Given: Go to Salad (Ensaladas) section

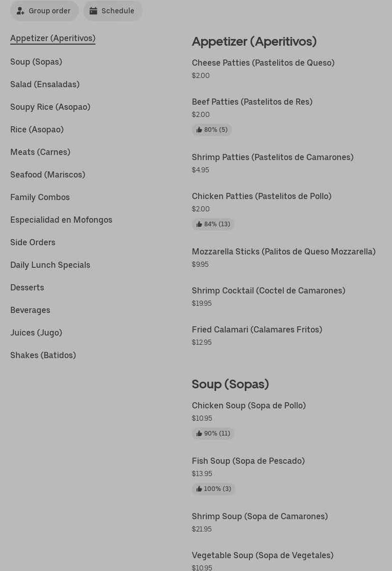Looking at the screenshot, I should (45, 84).
